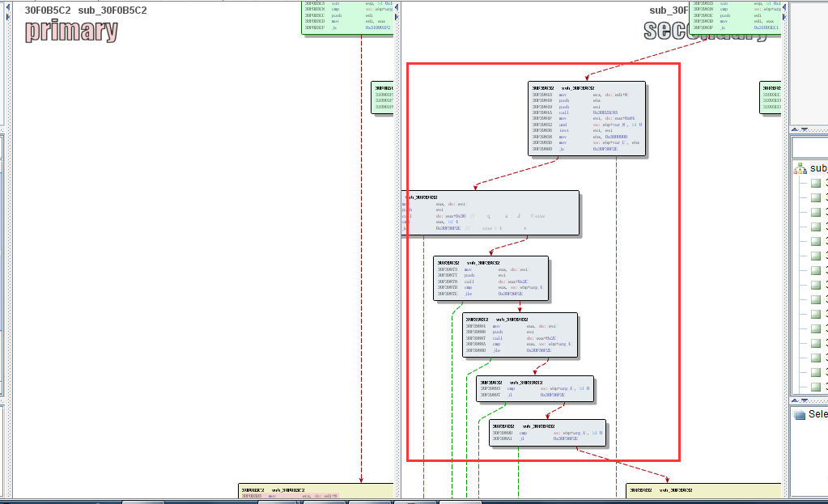Select second basic block icon in tree list
828x504 pixels.
tap(816, 198)
